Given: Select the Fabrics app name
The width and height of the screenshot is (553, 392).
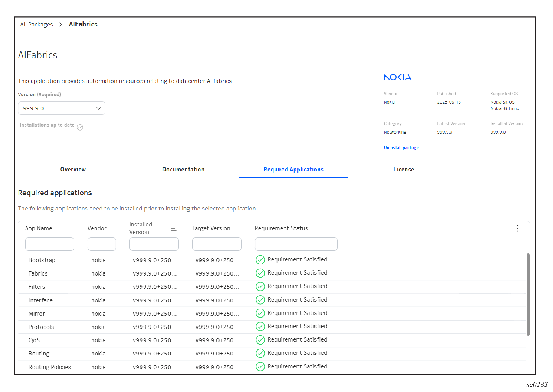Looking at the screenshot, I should (x=38, y=273).
